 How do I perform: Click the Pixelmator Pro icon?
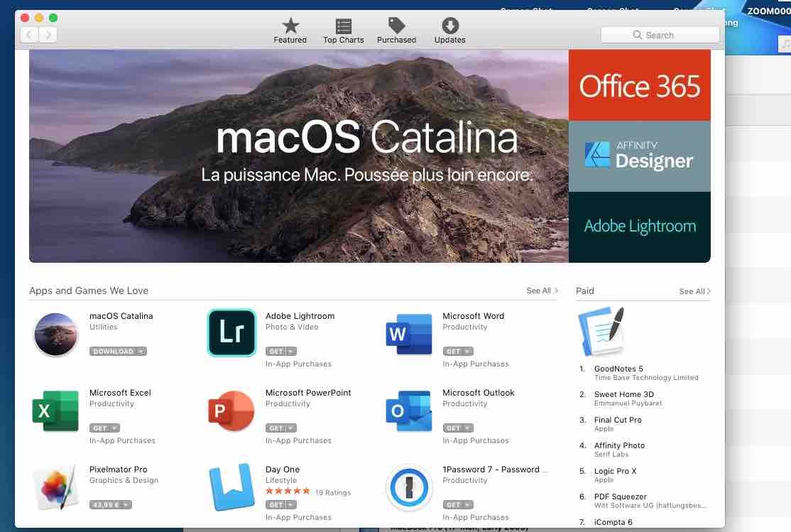tap(56, 487)
